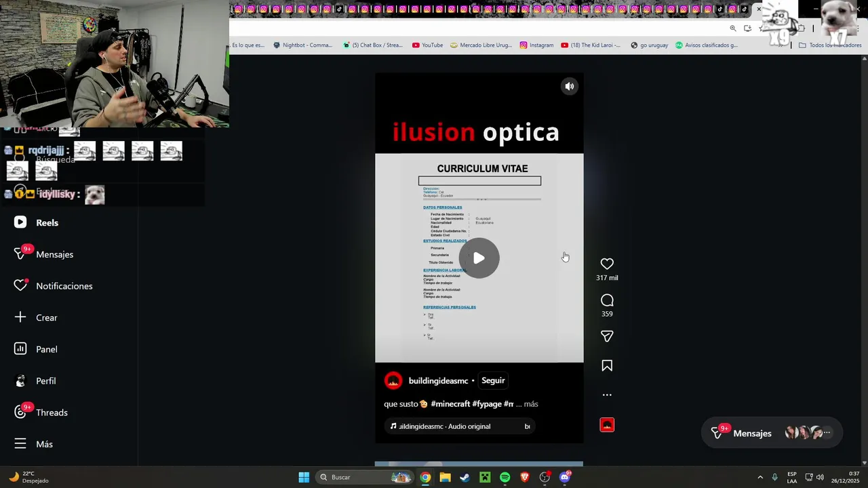
Task: Open Chrome from the taskbar
Action: point(425,477)
